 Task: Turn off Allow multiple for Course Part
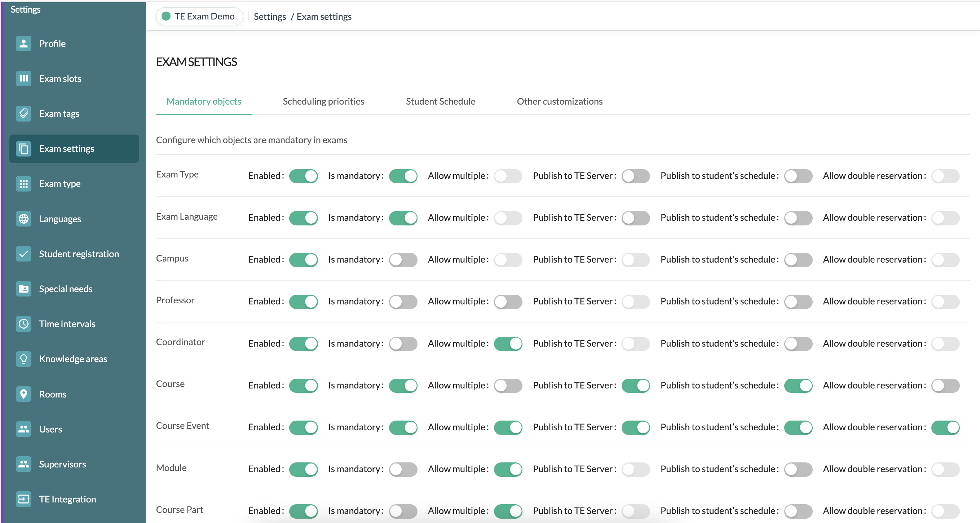[508, 511]
